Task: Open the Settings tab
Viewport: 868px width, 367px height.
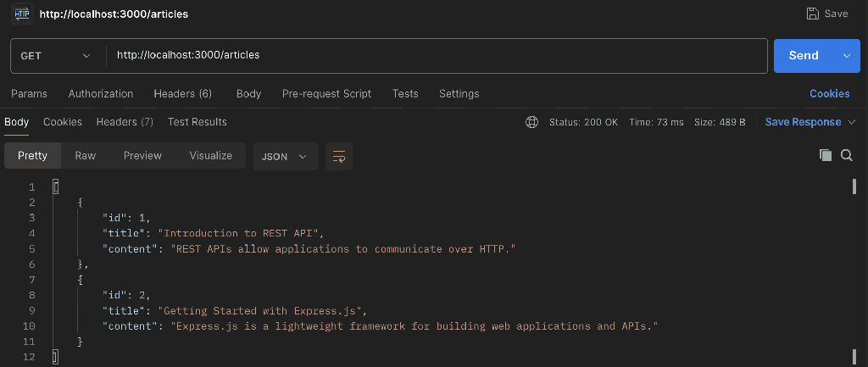Action: pyautogui.click(x=459, y=93)
